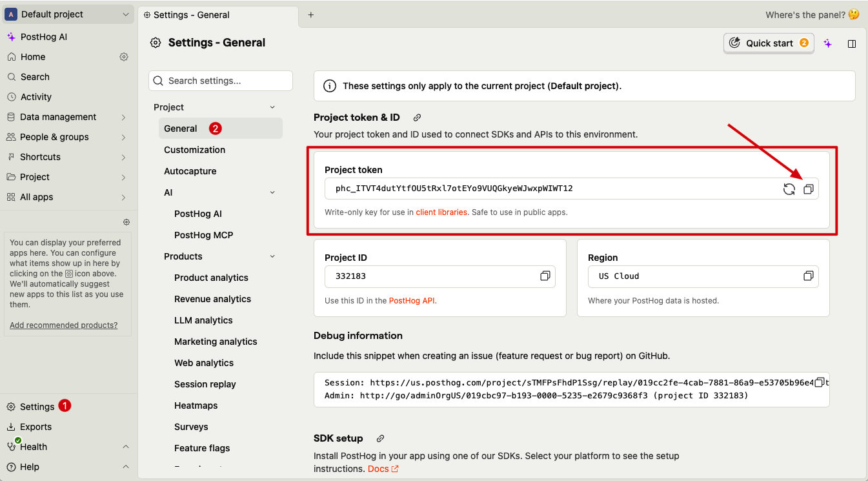
Task: Copy link to Project token & ID section
Action: tap(417, 118)
